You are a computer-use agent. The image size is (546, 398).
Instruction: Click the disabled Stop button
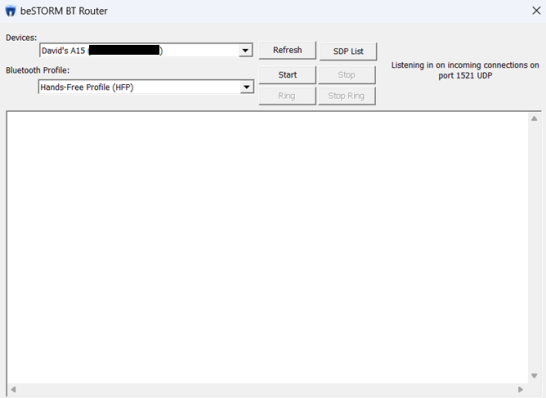346,75
